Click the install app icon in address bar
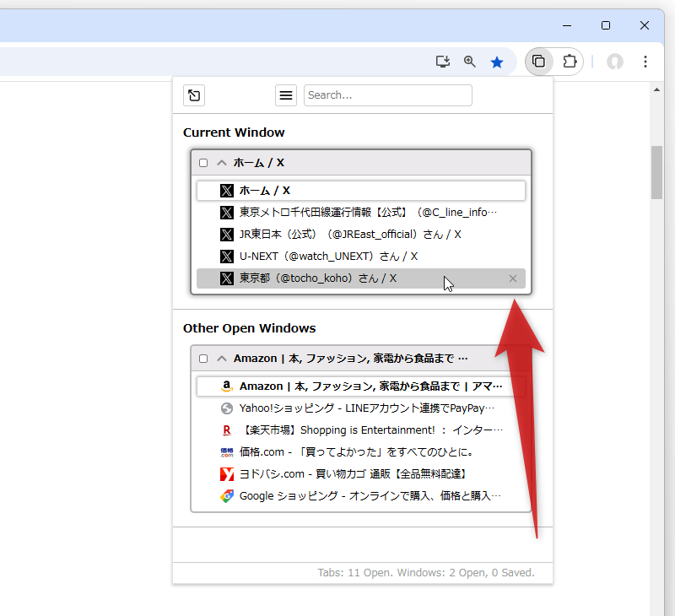 pos(442,62)
